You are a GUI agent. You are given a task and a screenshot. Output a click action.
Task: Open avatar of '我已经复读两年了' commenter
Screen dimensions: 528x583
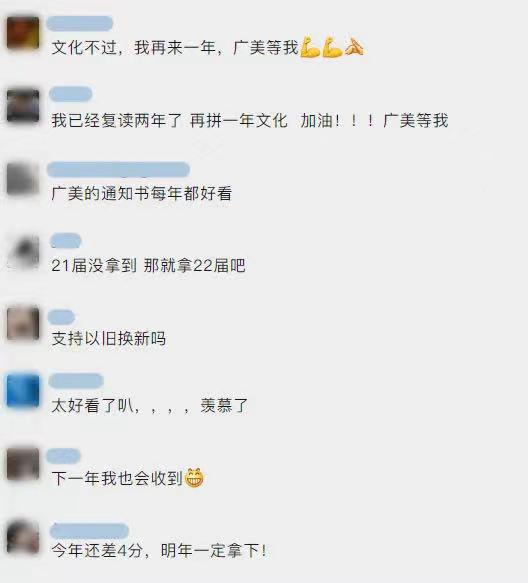pyautogui.click(x=23, y=106)
